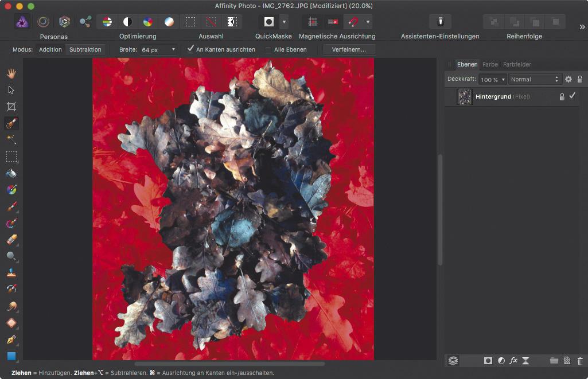The image size is (588, 379).
Task: Select the Move arrow tool
Action: 11,90
